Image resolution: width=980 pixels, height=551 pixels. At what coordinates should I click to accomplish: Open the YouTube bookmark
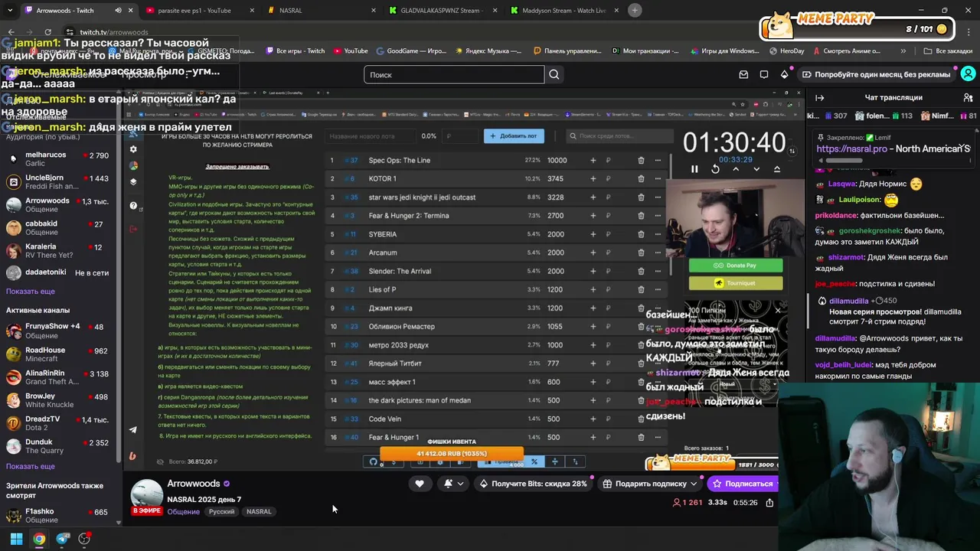click(x=351, y=51)
